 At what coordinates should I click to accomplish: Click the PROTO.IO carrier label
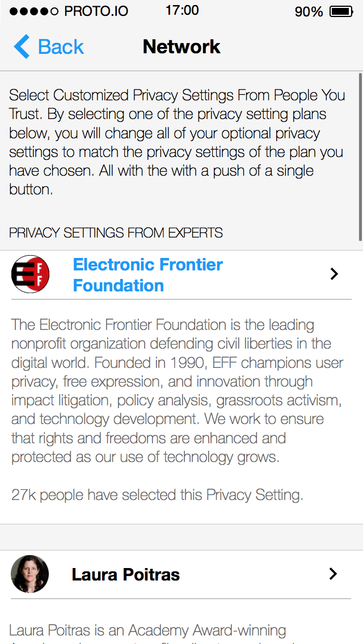[96, 11]
